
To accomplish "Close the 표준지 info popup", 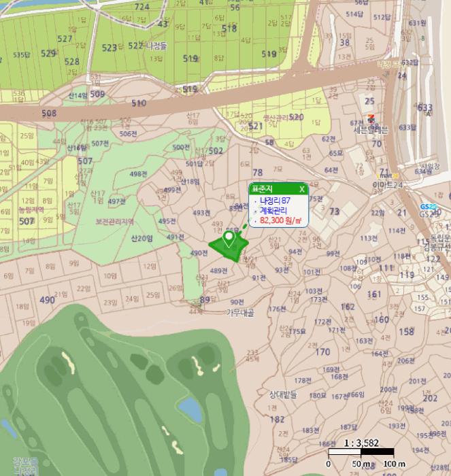I will pyautogui.click(x=302, y=188).
